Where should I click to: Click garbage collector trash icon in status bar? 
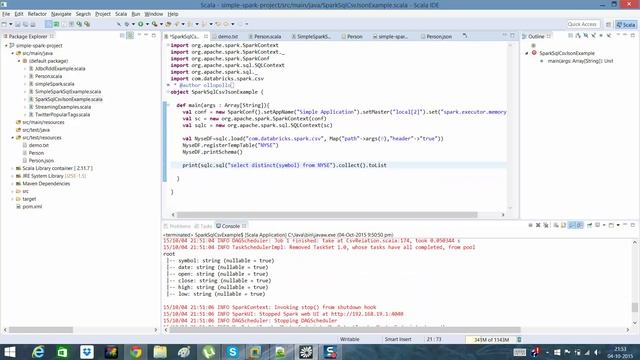point(519,340)
